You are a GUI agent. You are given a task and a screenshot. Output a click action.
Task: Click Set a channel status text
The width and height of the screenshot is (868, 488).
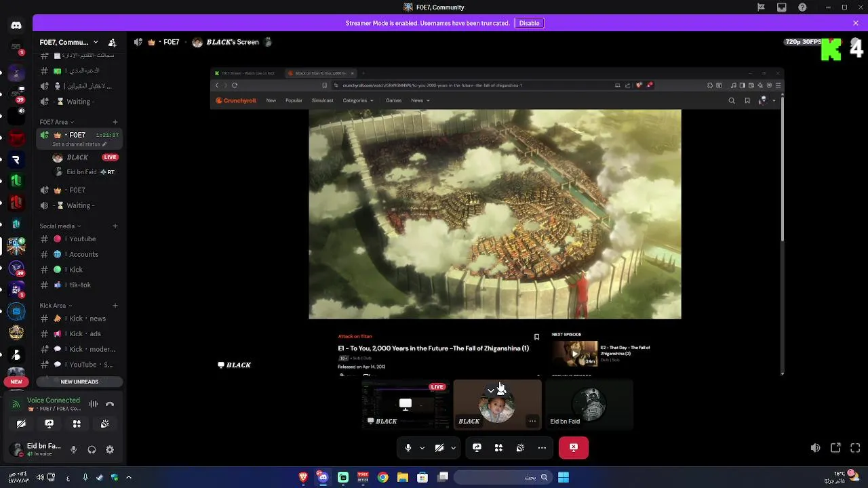76,144
